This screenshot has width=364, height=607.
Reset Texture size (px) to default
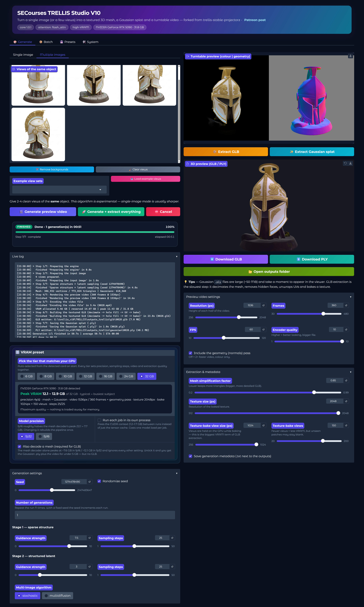tap(346, 401)
